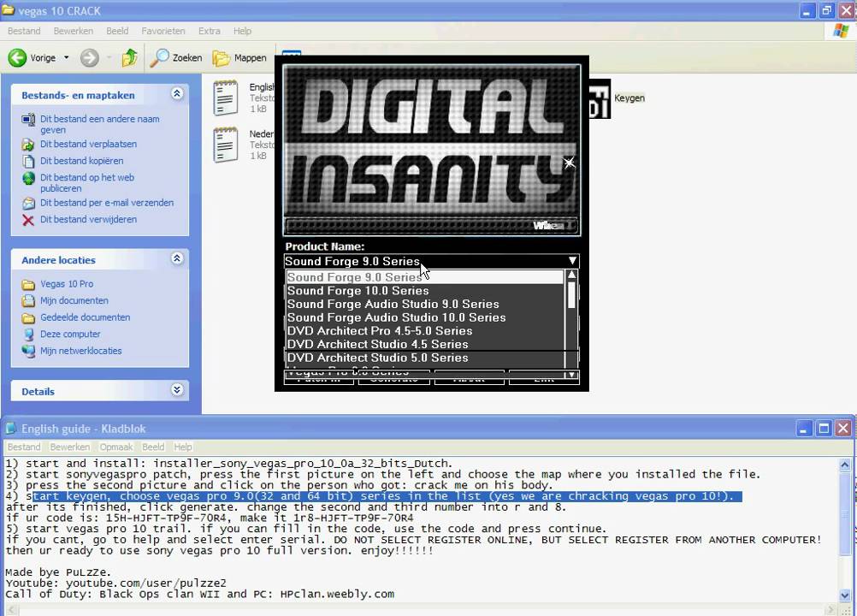This screenshot has width=857, height=616.
Task: Click the red X delete icon
Action: pos(28,220)
